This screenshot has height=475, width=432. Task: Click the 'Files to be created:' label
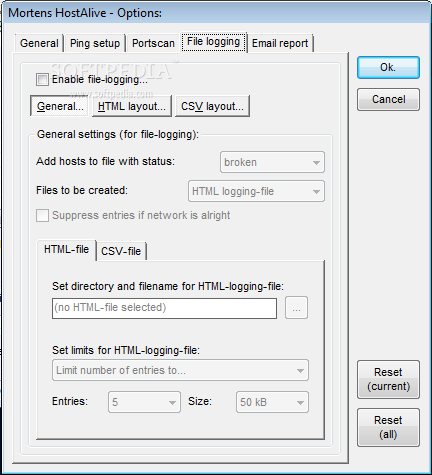[x=82, y=190]
